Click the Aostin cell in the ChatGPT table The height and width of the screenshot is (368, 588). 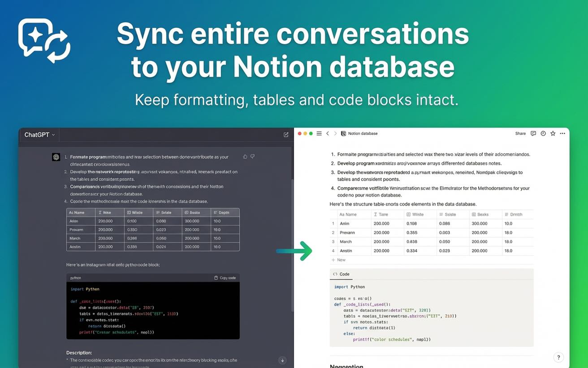(x=81, y=247)
